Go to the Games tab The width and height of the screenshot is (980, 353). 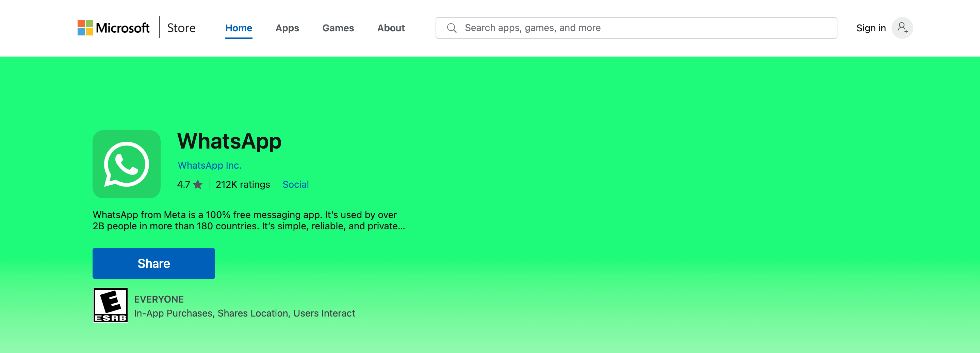tap(338, 28)
